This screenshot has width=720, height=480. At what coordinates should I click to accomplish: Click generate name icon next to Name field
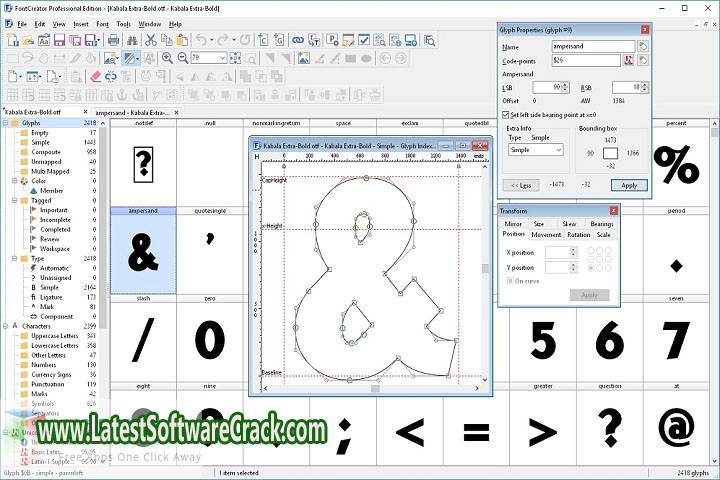click(643, 46)
